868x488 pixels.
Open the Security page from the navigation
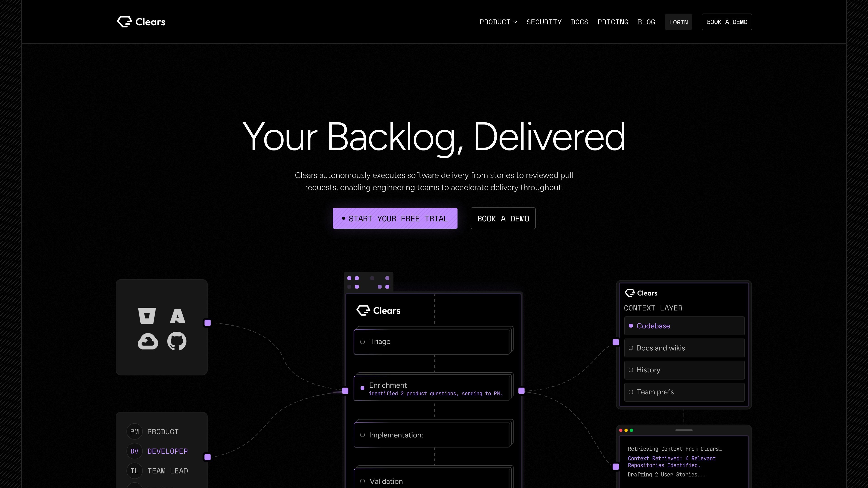click(x=544, y=22)
